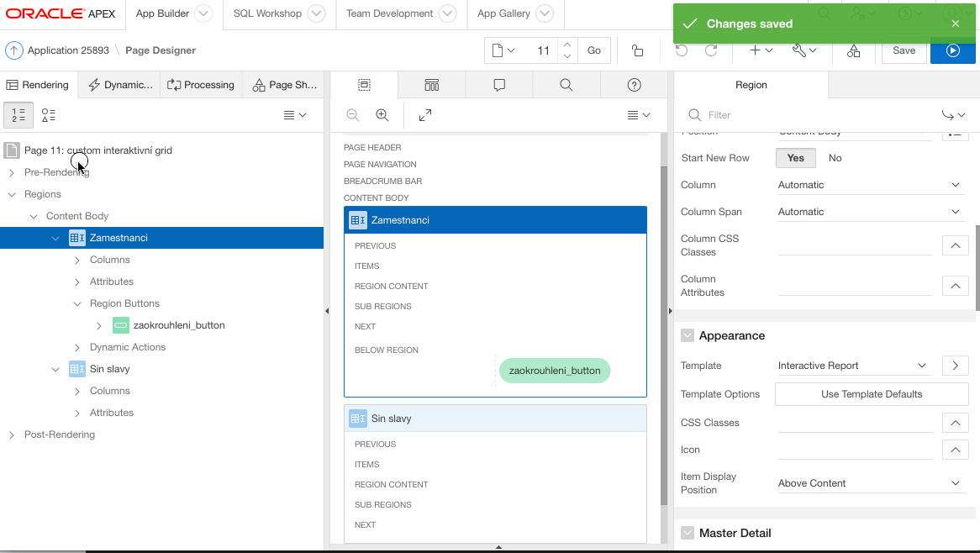Click the zoom out magnifier icon

[353, 115]
